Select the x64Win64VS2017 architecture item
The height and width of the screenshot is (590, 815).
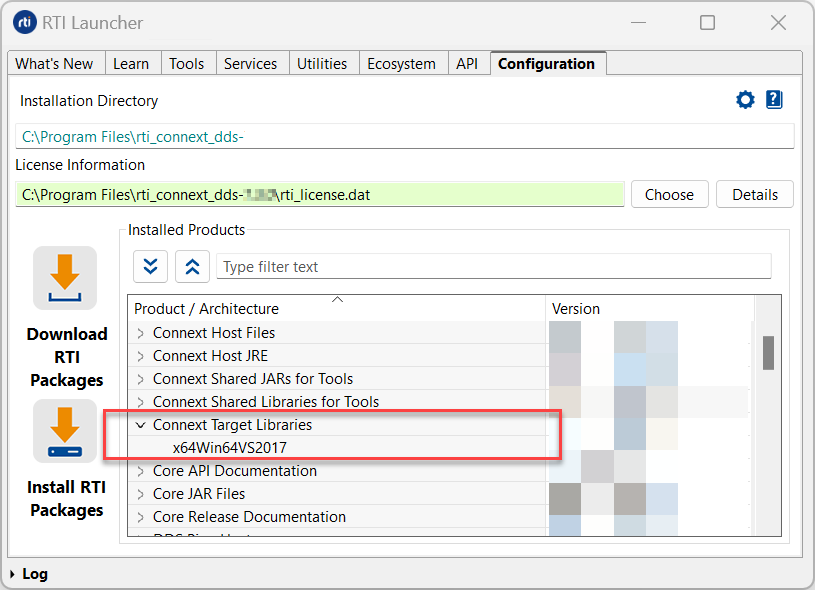coord(229,448)
